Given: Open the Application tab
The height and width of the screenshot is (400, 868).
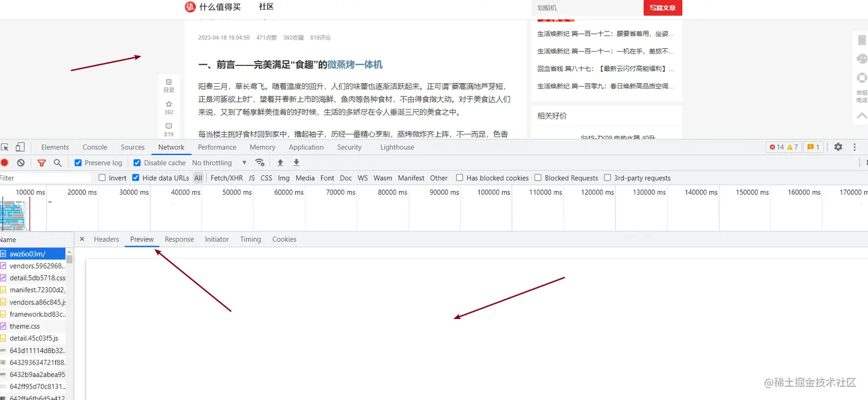Looking at the screenshot, I should (x=306, y=147).
